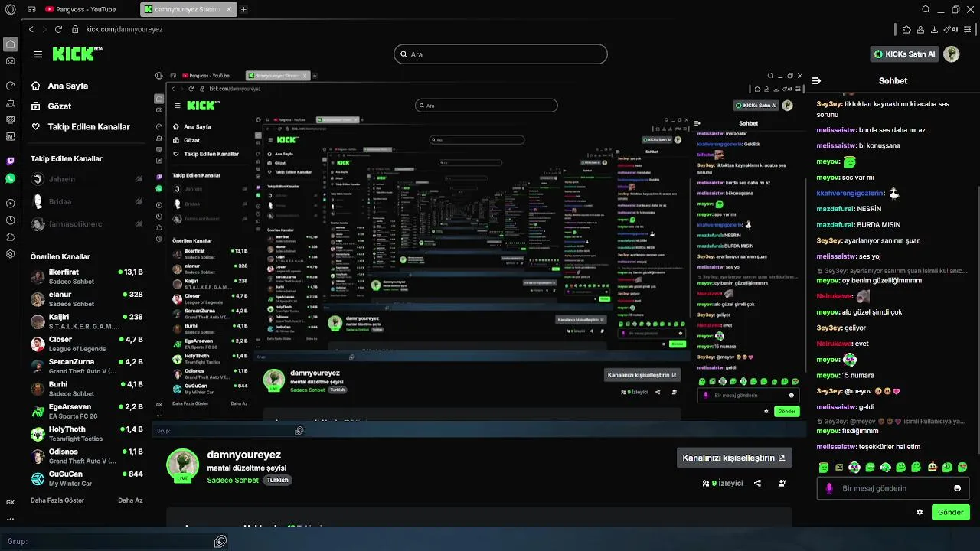Open the AI assistant toolbar button
Screen dimensions: 980x551
pyautogui.click(x=951, y=29)
